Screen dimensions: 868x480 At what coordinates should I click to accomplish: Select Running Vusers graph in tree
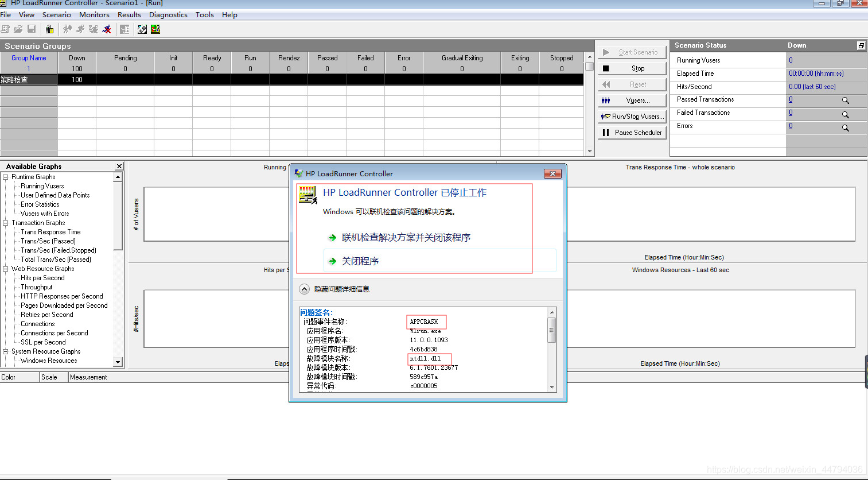(x=42, y=186)
